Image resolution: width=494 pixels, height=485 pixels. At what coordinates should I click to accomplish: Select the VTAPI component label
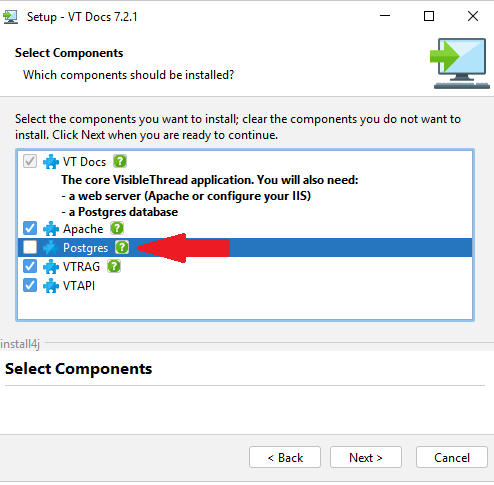point(79,286)
